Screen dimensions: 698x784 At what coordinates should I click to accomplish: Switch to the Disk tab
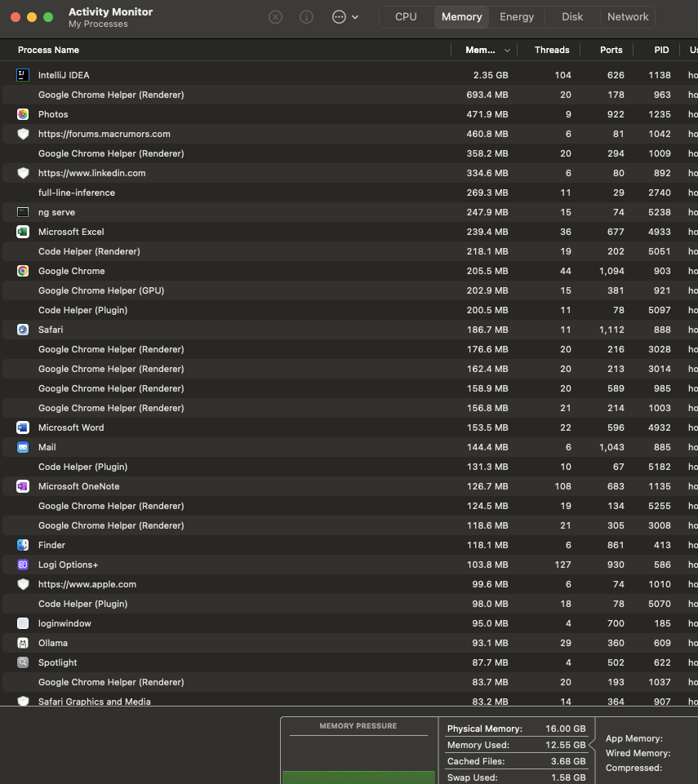click(x=572, y=17)
